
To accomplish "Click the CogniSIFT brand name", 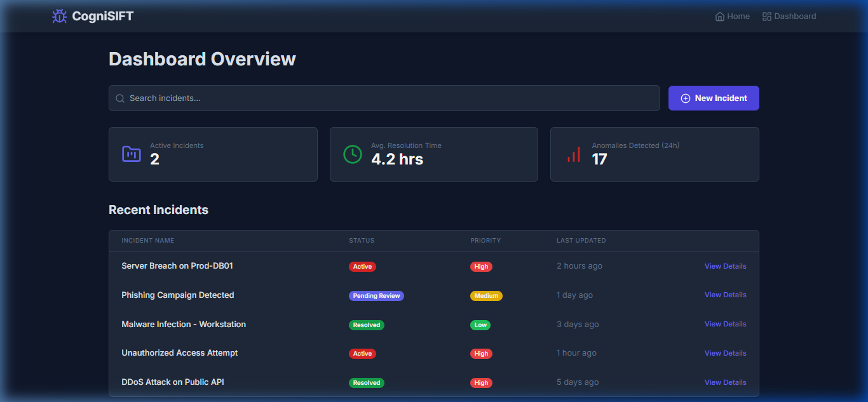I will (x=103, y=17).
